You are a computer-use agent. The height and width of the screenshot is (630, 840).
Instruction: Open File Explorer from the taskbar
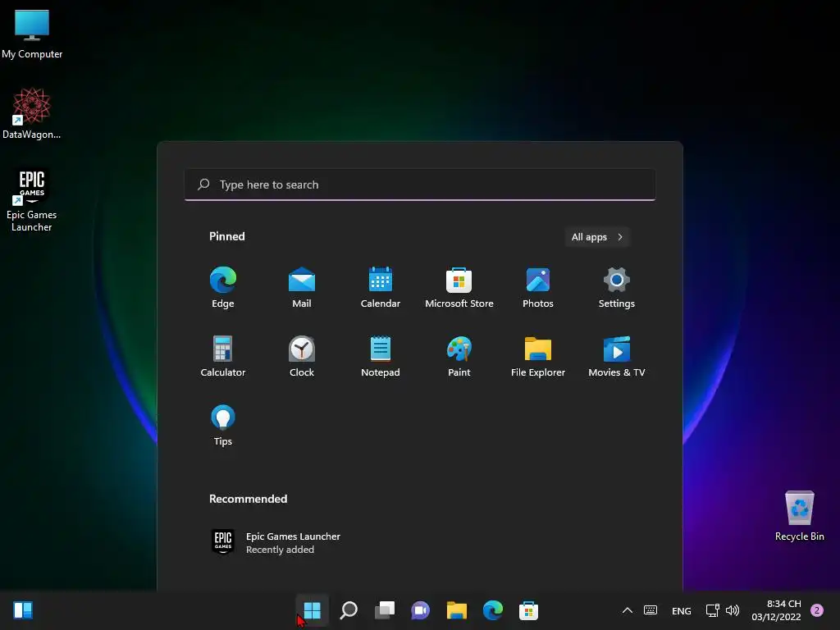point(456,610)
